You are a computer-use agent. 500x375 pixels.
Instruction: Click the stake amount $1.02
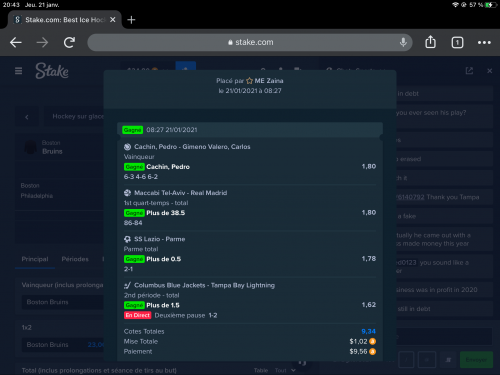(x=358, y=341)
